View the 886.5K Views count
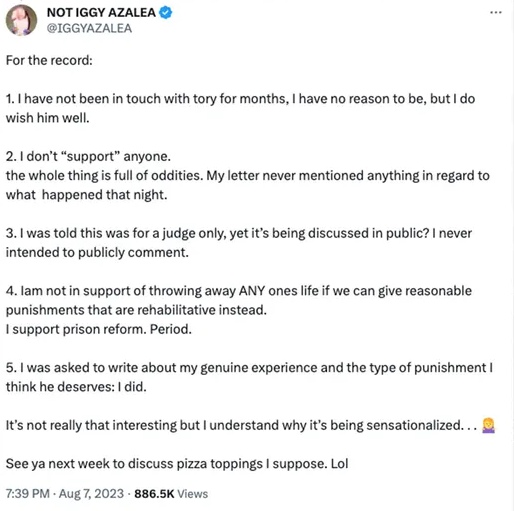 [171, 494]
